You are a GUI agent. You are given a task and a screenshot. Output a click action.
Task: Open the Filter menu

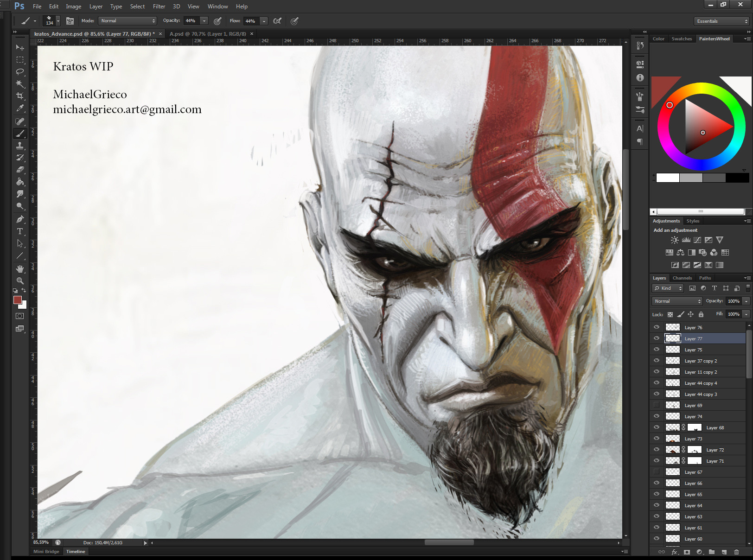coord(159,6)
